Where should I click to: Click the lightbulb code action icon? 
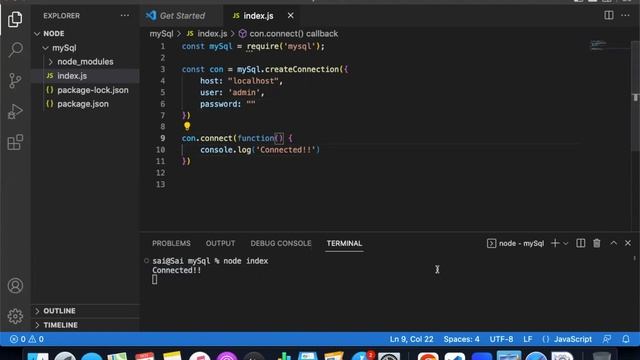[x=187, y=126]
